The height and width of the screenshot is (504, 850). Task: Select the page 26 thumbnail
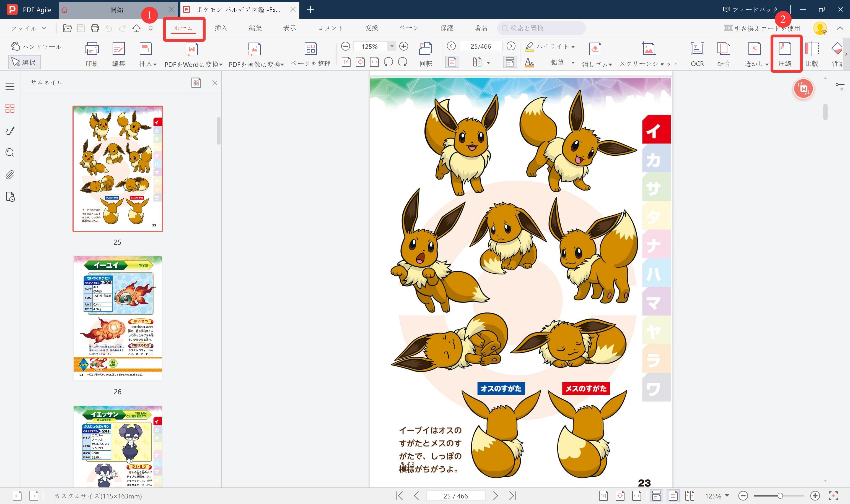tap(117, 318)
